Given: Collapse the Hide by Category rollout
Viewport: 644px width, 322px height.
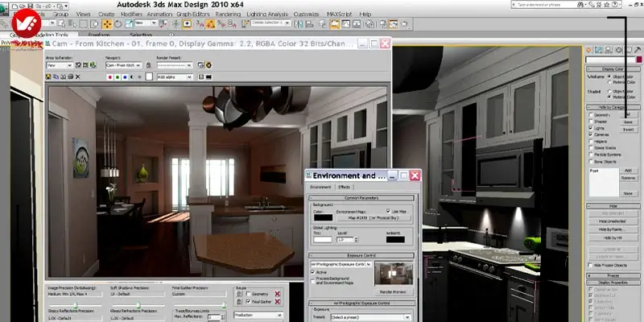Looking at the screenshot, I should 613,107.
